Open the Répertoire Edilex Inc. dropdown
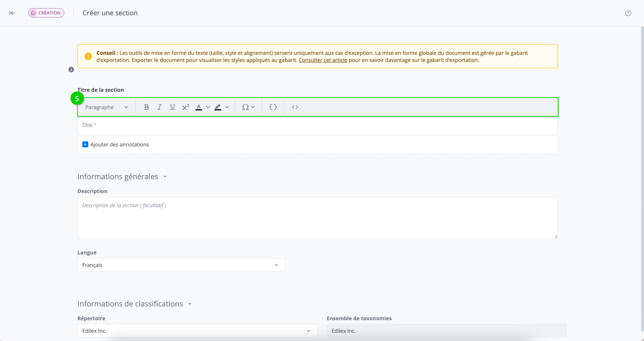The image size is (644, 341). (197, 331)
